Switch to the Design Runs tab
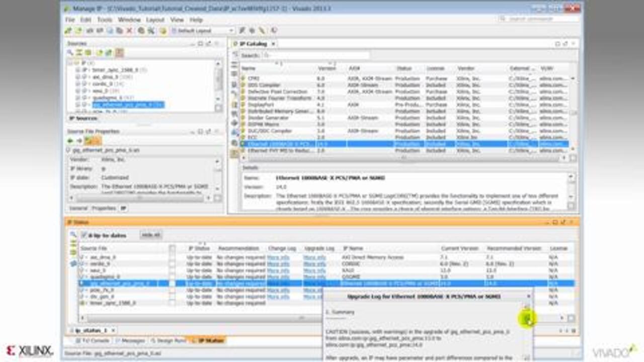Screen dimensions: 644x362 point(168,340)
